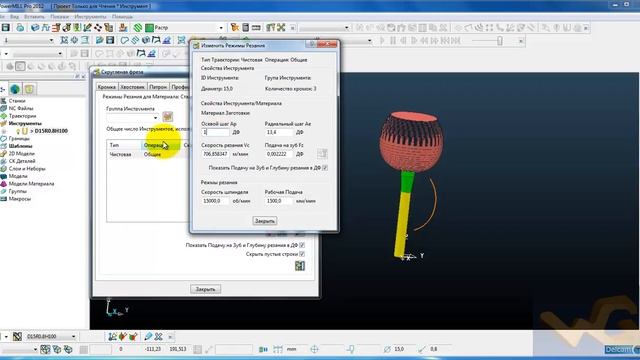The width and height of the screenshot is (640, 360).
Task: Click the globe icon above explorer tree
Action: tap(15, 89)
